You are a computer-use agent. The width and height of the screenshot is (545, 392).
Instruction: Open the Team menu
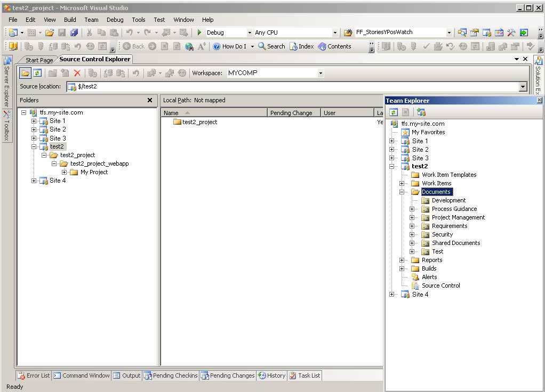(x=91, y=20)
